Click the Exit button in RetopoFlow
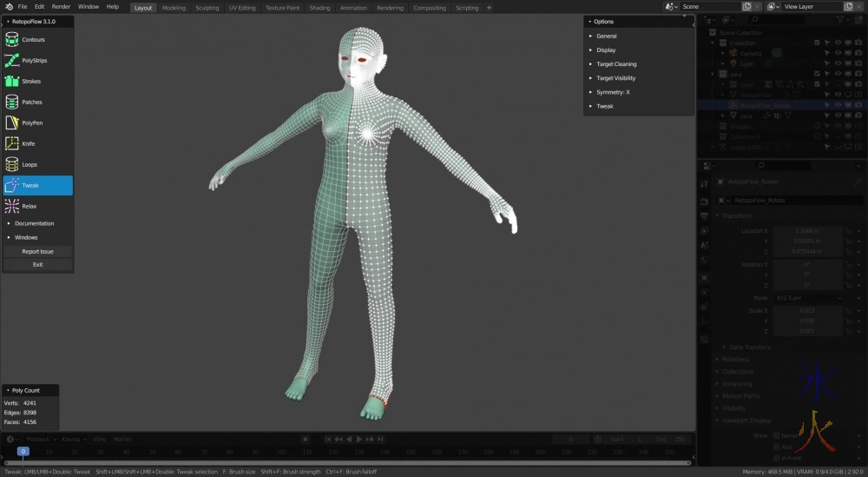The image size is (868, 477). [x=37, y=264]
